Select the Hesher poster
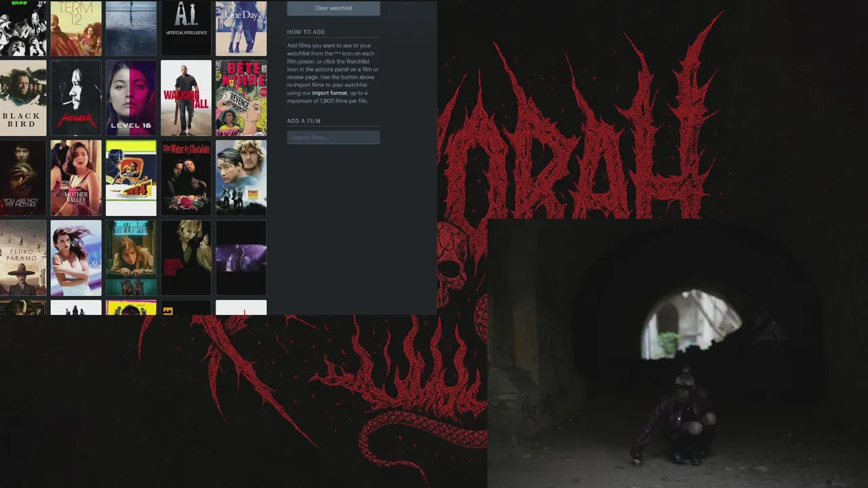Image resolution: width=868 pixels, height=488 pixels. [x=76, y=98]
